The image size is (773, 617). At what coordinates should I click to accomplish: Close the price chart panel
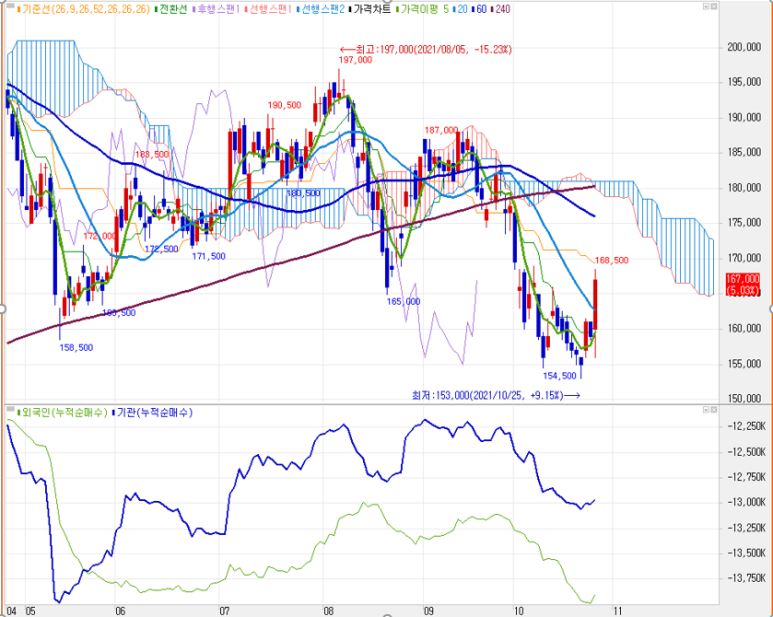(x=714, y=6)
